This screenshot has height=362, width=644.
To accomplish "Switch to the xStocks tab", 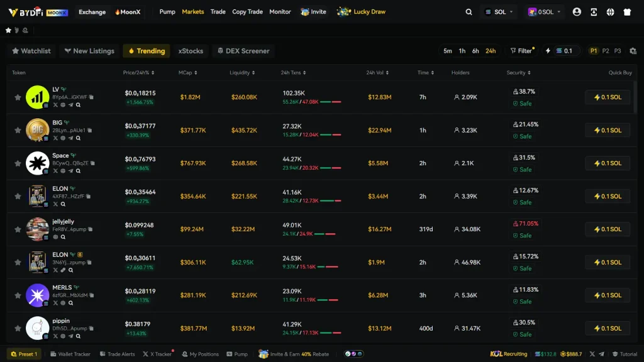I will tap(191, 51).
